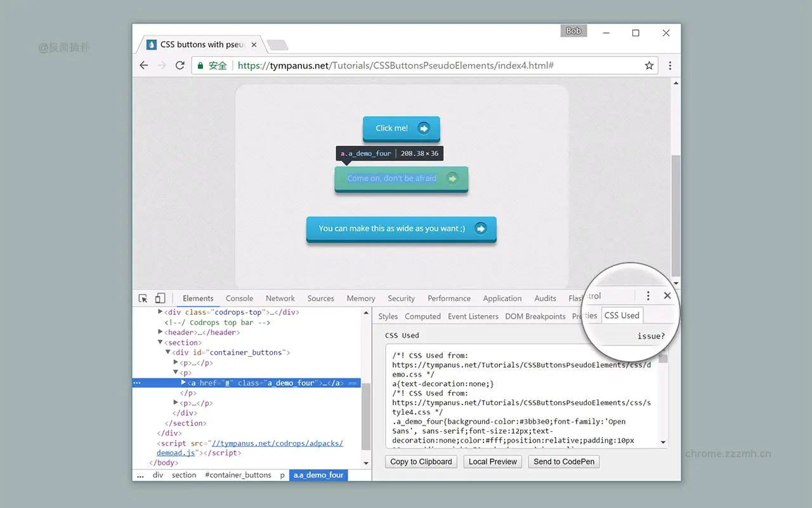Click the Send to CodePen button

click(x=563, y=462)
